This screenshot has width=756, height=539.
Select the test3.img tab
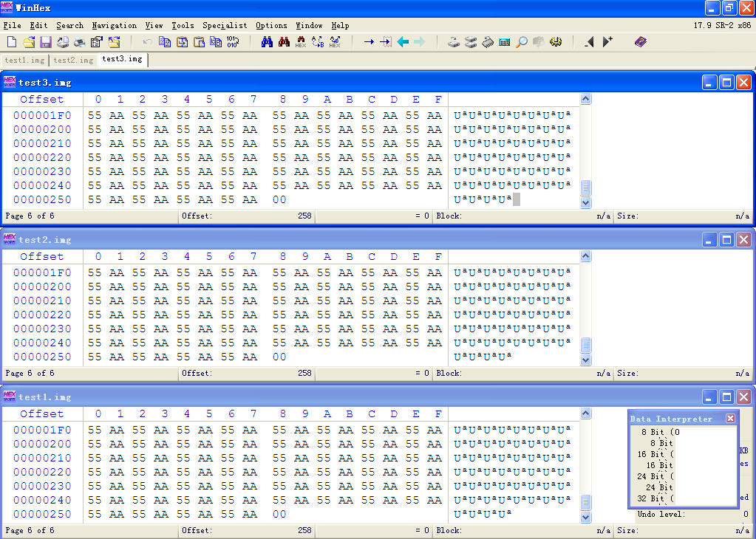coord(123,59)
